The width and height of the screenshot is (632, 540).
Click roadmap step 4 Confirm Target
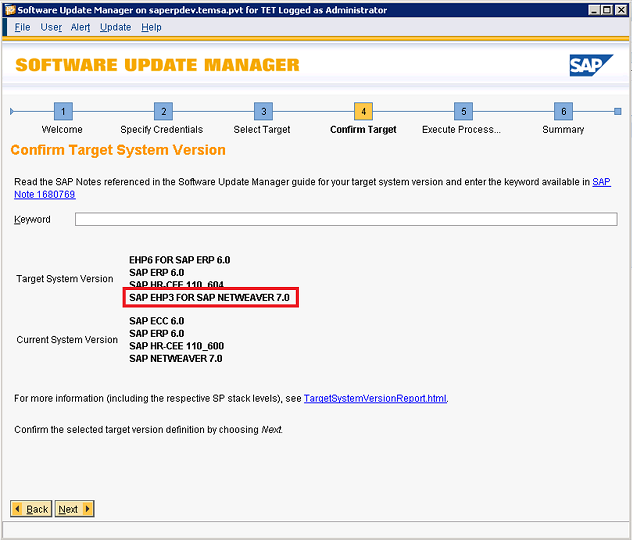pyautogui.click(x=363, y=111)
